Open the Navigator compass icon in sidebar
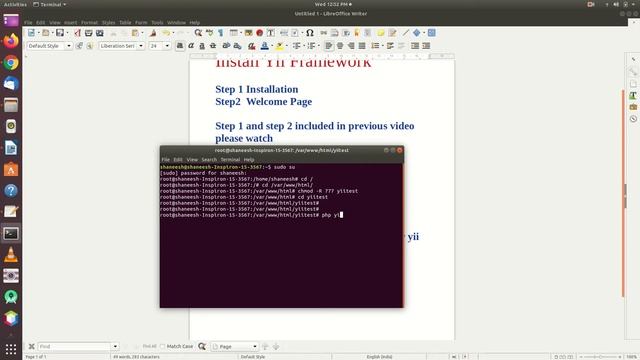Viewport: 640px width, 360px height. pyautogui.click(x=633, y=119)
